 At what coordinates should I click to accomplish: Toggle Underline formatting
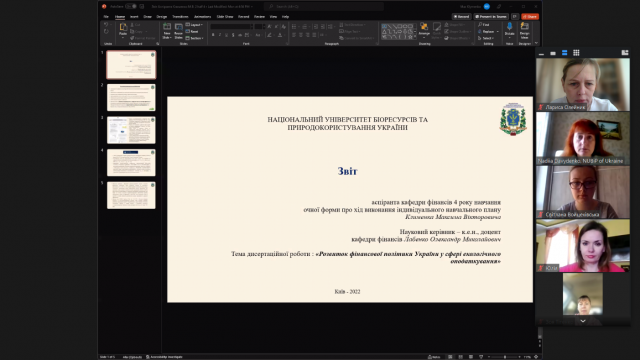[227, 35]
